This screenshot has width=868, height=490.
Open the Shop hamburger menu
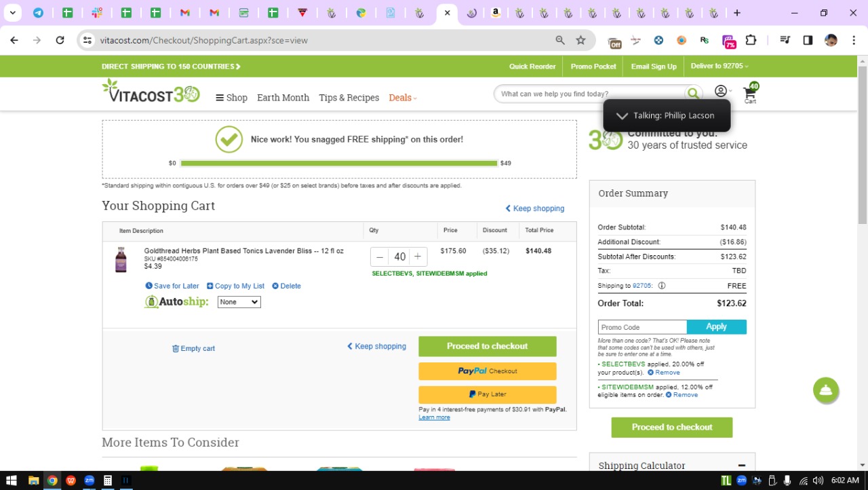coord(231,98)
